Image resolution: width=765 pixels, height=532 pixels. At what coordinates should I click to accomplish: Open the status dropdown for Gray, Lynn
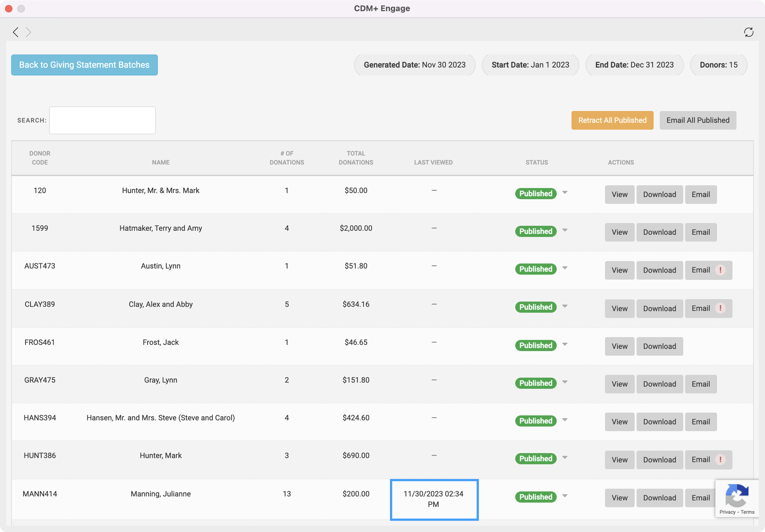click(565, 382)
